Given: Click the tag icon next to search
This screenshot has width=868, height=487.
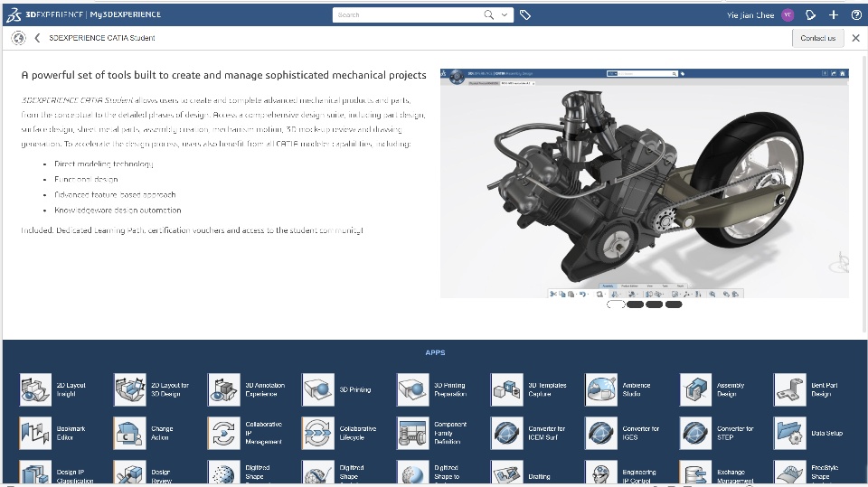Looking at the screenshot, I should coord(525,15).
